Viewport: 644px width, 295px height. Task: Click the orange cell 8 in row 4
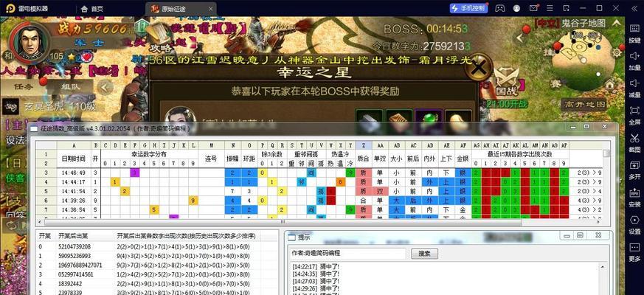[340, 181]
